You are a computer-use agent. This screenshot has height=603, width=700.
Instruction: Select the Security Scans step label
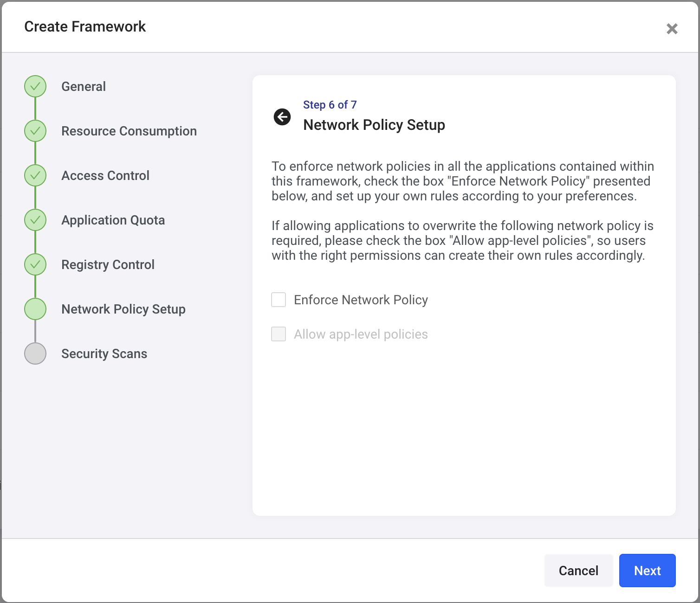[104, 353]
